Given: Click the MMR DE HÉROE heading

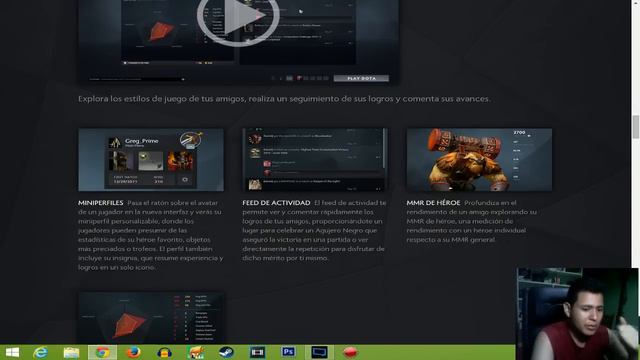Looking at the screenshot, I should [433, 203].
